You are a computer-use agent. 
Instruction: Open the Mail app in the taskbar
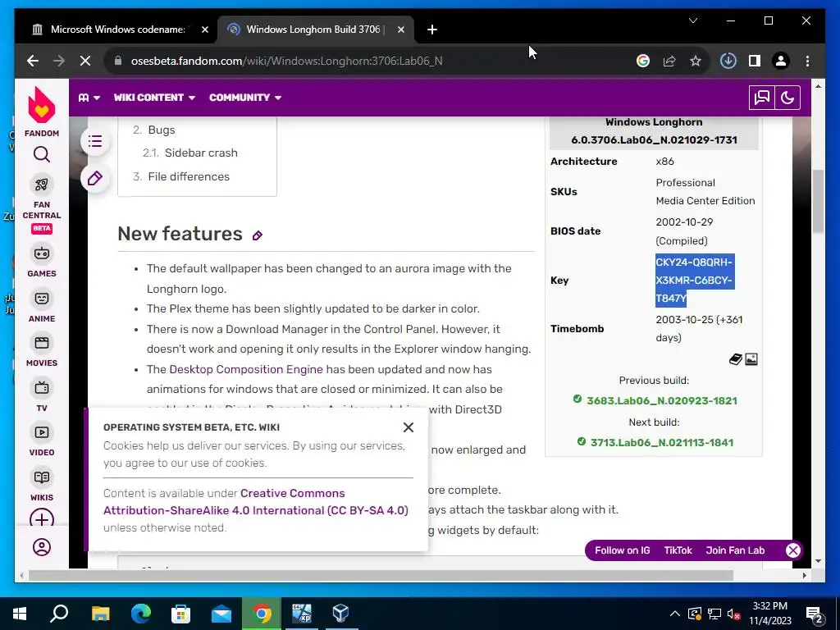221,614
